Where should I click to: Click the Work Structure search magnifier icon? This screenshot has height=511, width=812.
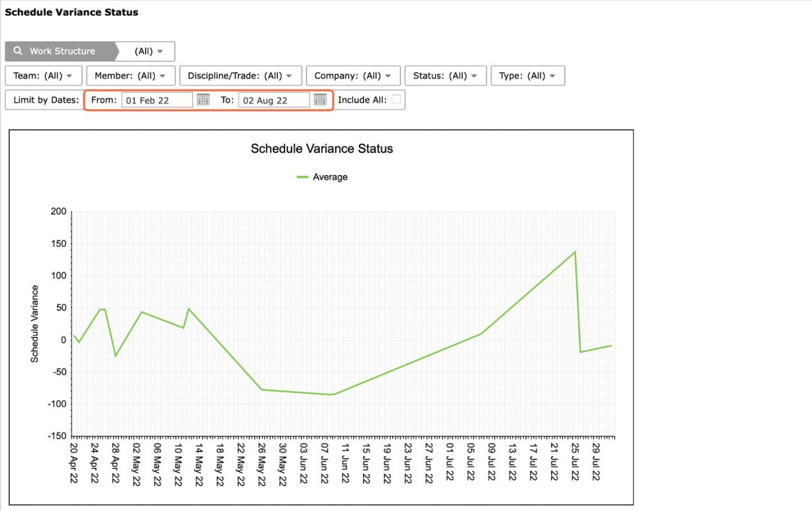pyautogui.click(x=17, y=51)
